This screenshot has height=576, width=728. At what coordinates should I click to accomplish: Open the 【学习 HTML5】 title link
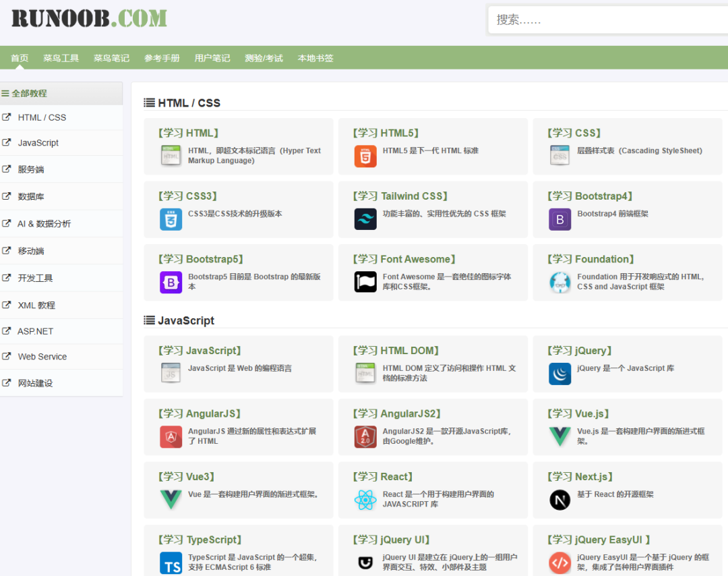point(386,134)
